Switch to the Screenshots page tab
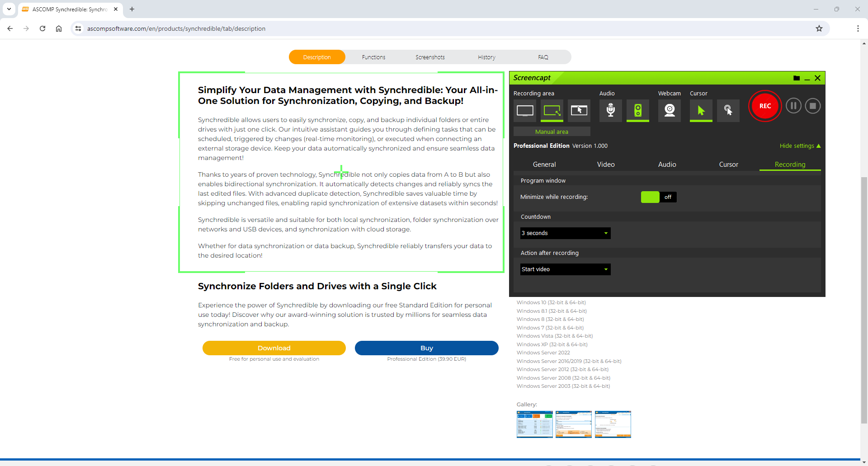Image resolution: width=868 pixels, height=466 pixels. pos(430,57)
